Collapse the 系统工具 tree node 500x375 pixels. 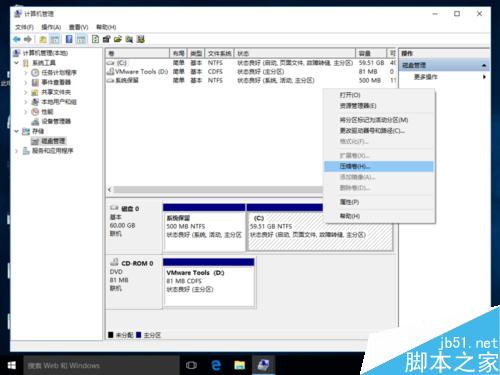point(16,63)
